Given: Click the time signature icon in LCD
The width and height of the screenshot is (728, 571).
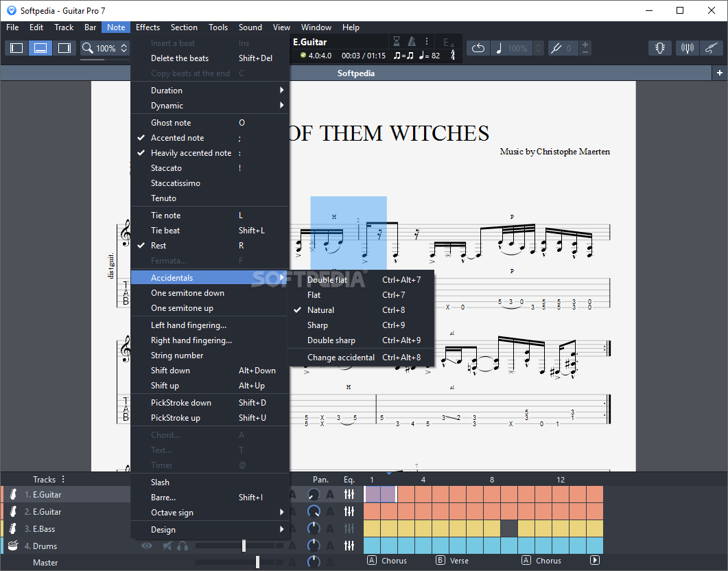Looking at the screenshot, I should pos(453,55).
